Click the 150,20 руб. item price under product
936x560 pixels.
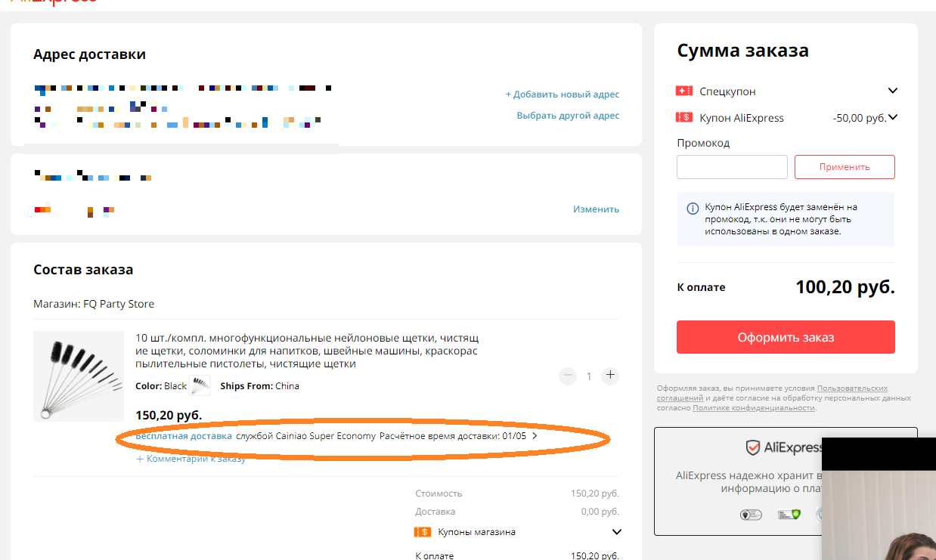pyautogui.click(x=169, y=415)
